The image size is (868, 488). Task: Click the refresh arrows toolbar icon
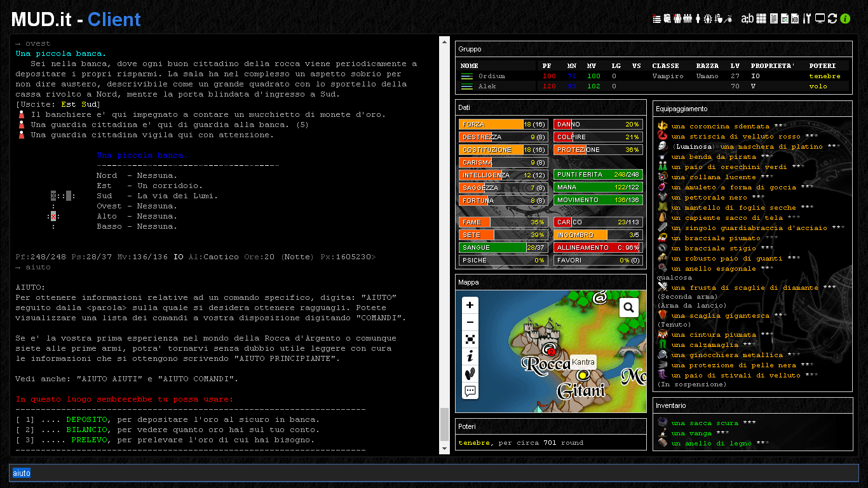pos(832,18)
